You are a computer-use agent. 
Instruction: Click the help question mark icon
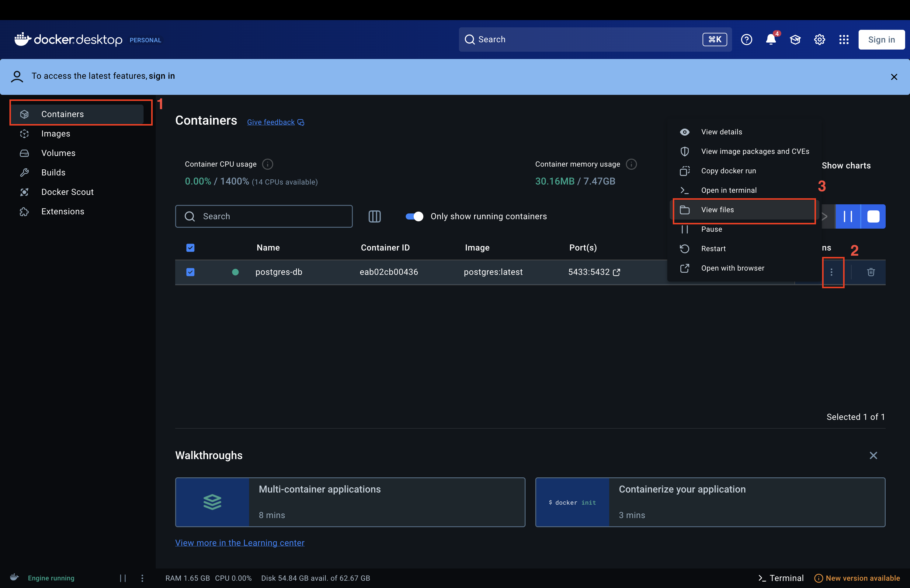click(746, 40)
